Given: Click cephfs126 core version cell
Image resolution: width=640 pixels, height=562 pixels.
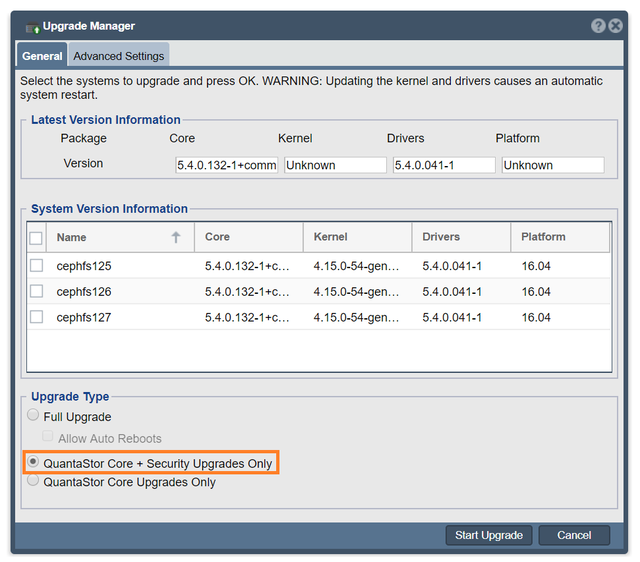Looking at the screenshot, I should 247,292.
